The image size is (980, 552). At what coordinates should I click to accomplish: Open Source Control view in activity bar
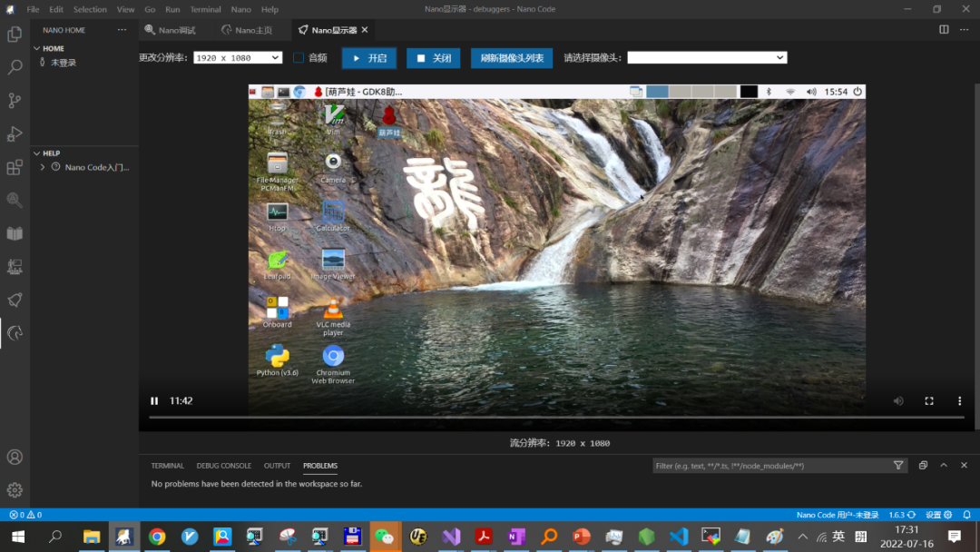15,100
